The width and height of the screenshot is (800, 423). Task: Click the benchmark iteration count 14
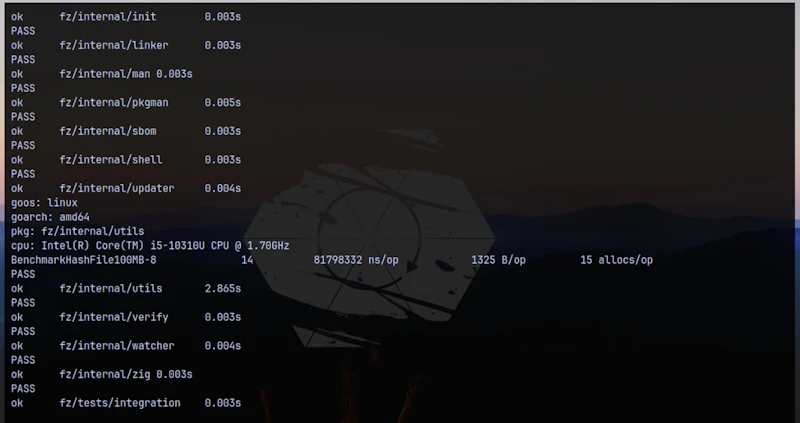point(247,260)
